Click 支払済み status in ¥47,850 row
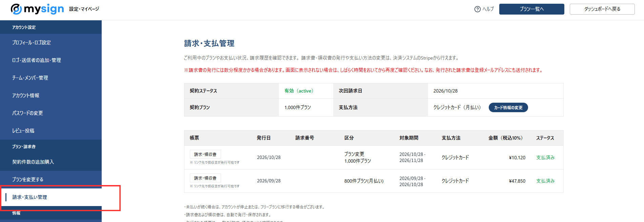 (545, 181)
